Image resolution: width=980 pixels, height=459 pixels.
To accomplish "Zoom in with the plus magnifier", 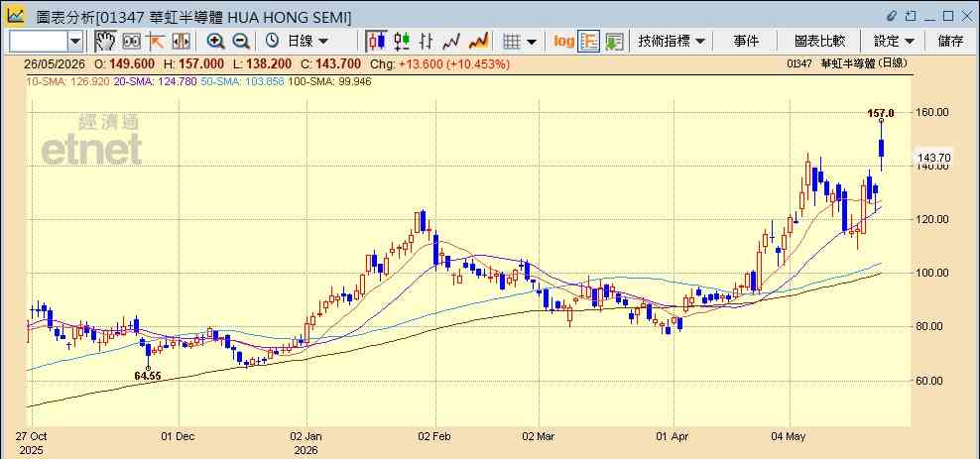I will click(215, 42).
